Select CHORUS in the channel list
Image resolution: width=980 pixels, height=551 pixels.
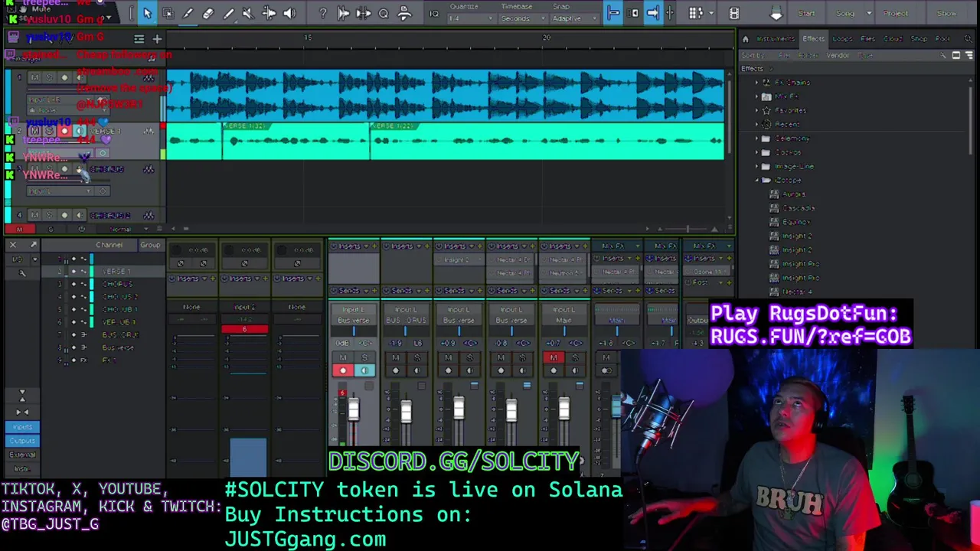click(117, 284)
